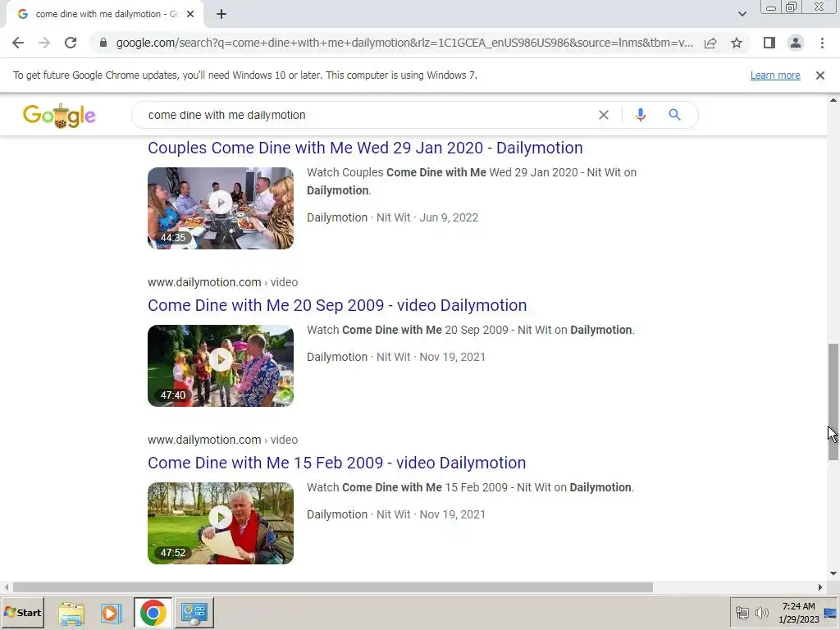Click 'Nov 19, 2021' under 15 Feb 2009 result
Screen dimensions: 840x630
pos(452,514)
